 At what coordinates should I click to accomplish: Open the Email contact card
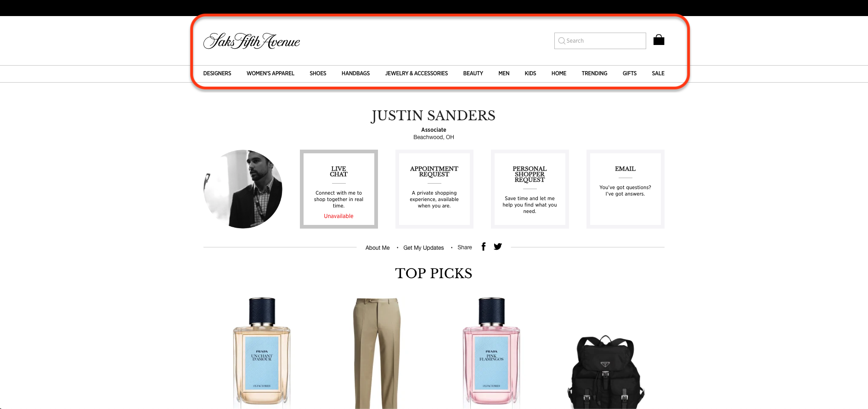point(626,189)
